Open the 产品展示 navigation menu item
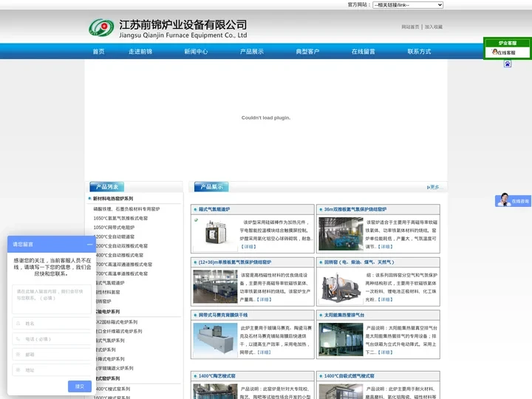 252,52
